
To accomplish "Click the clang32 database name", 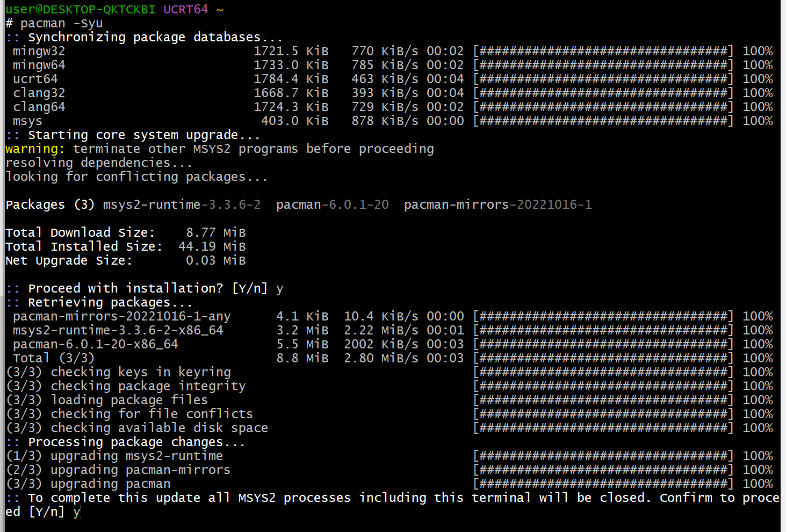I will point(39,93).
